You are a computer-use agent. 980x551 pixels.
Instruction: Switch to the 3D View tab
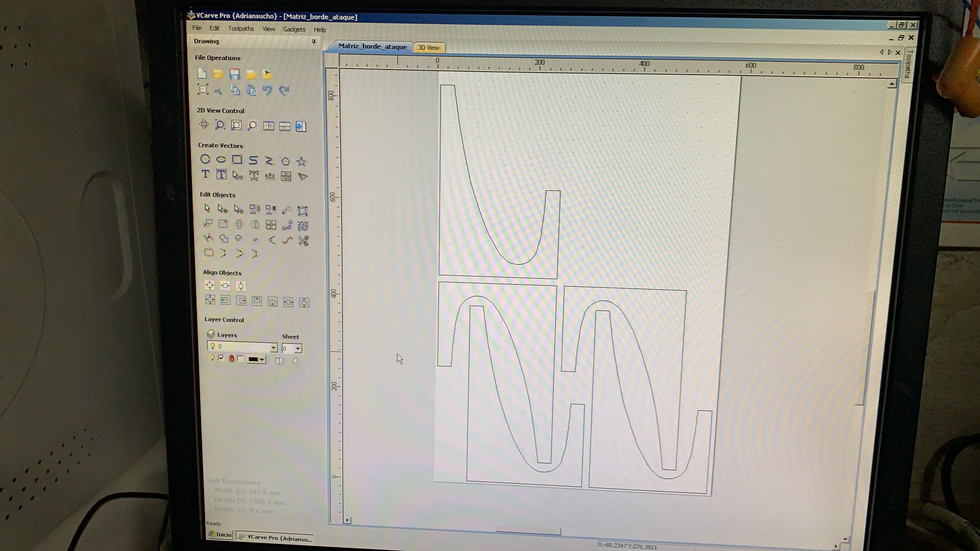coord(428,47)
